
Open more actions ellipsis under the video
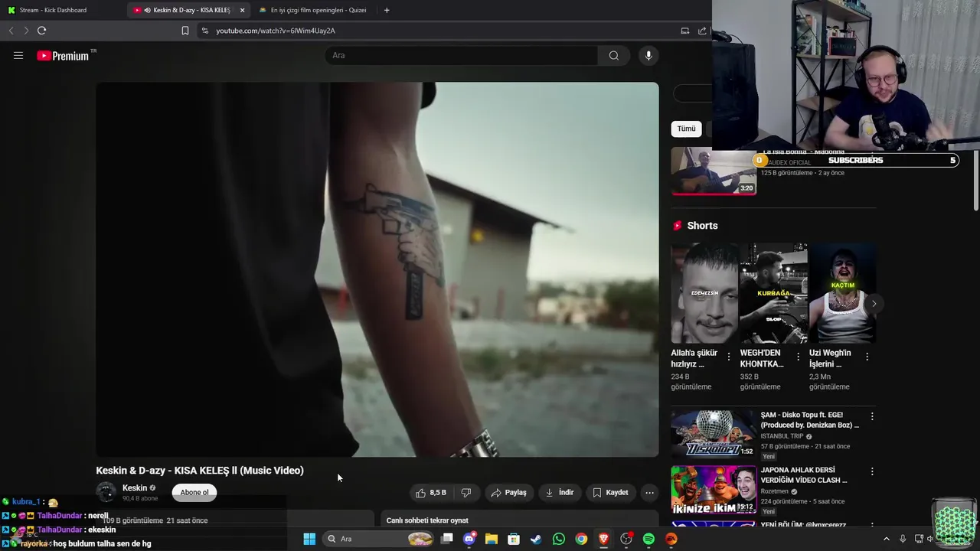click(x=649, y=492)
